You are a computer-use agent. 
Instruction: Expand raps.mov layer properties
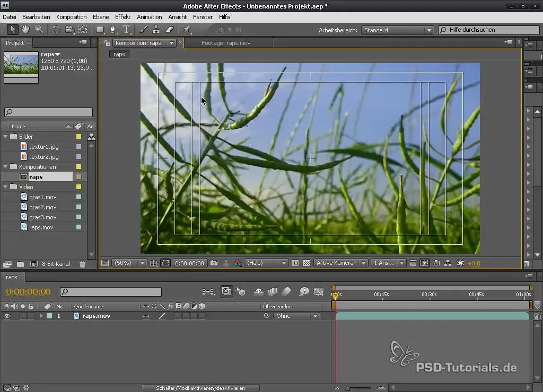pyautogui.click(x=41, y=316)
